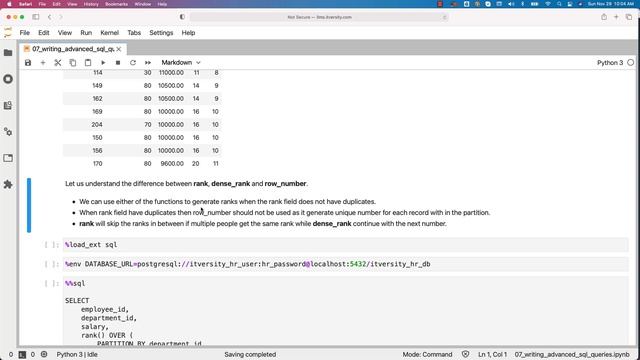Select the markdown cell about rank differences
The width and height of the screenshot is (640, 360).
345,204
